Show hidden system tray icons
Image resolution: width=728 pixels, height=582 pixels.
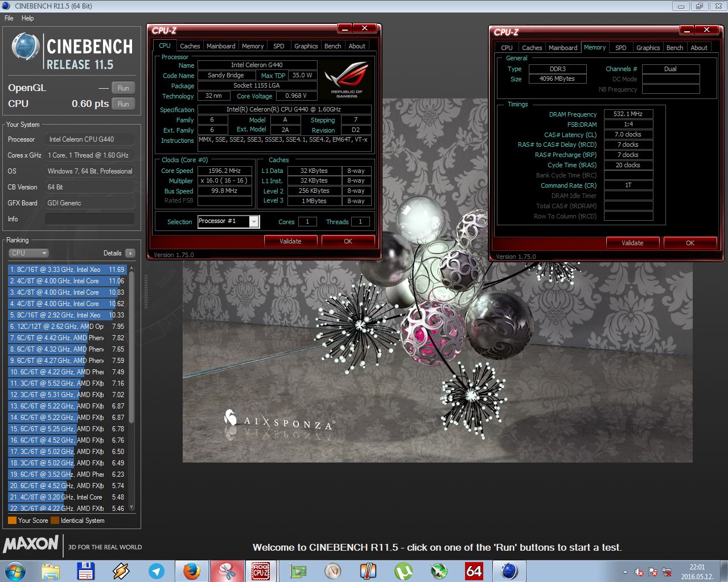tap(625, 572)
